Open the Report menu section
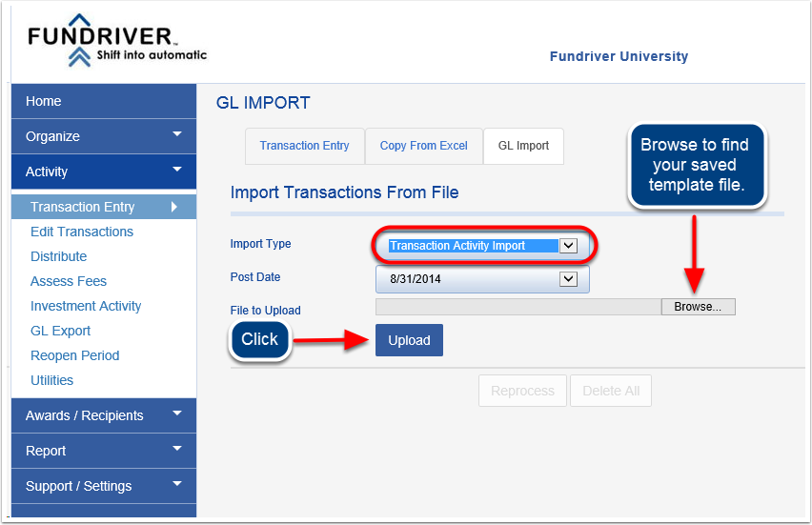 [x=104, y=451]
